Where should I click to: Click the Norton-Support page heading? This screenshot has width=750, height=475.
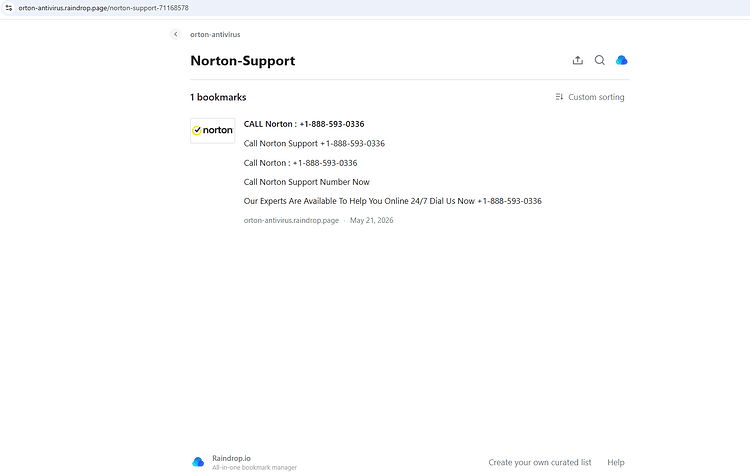(x=243, y=61)
